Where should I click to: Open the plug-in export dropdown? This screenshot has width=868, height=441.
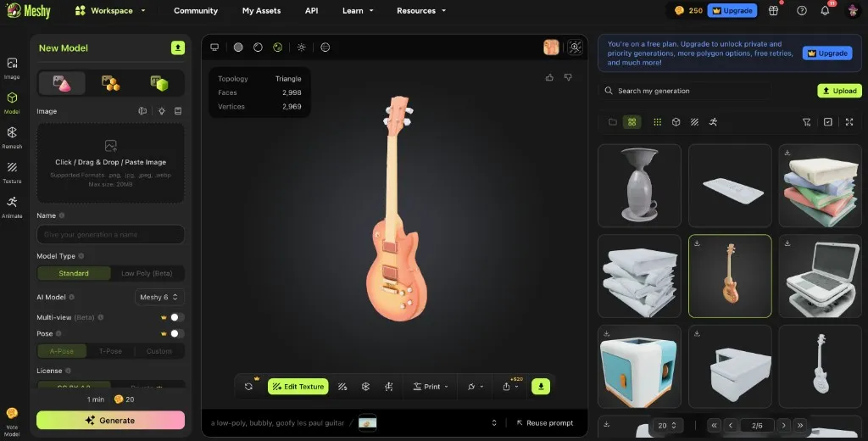point(475,387)
